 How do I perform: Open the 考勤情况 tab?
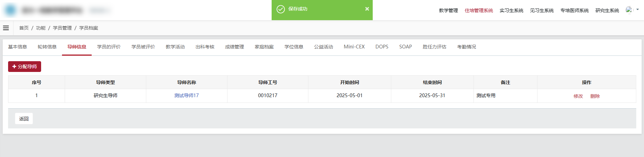coord(466,47)
